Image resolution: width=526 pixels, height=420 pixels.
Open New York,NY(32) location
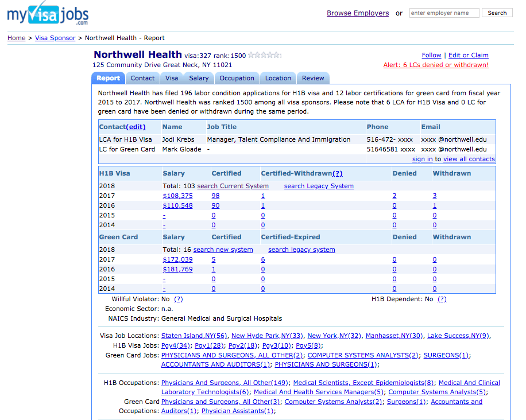click(x=334, y=336)
